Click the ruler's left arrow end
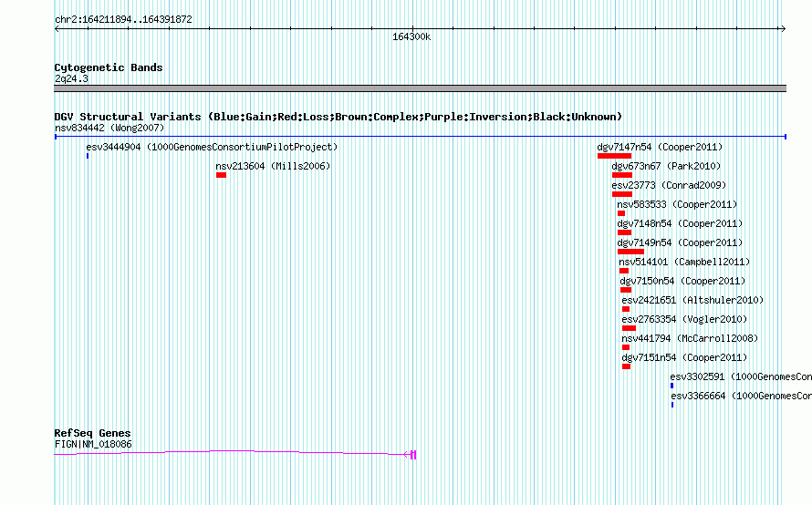The height and width of the screenshot is (505, 812). tap(57, 29)
